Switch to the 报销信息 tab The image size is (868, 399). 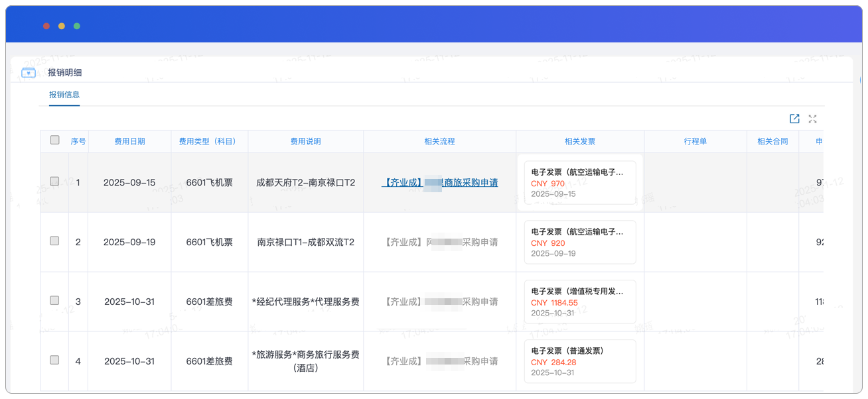tap(64, 95)
